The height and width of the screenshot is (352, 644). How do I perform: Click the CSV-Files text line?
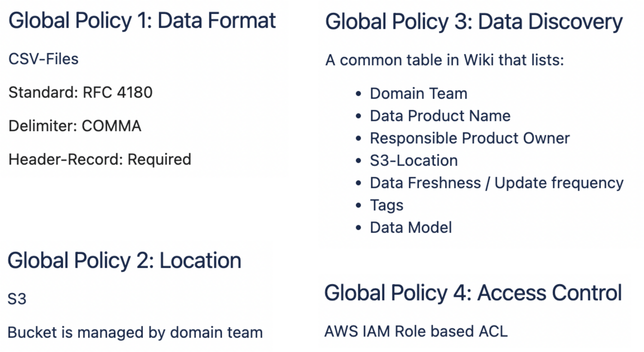(x=44, y=59)
